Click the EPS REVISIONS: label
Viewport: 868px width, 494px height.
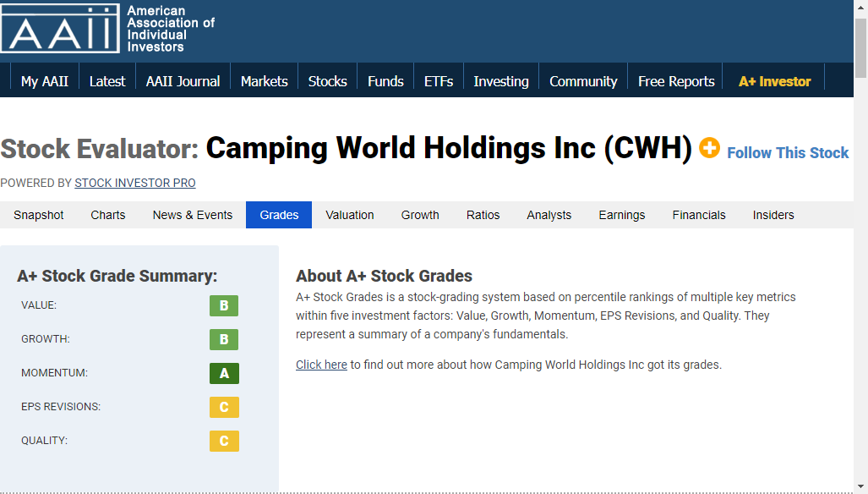61,407
